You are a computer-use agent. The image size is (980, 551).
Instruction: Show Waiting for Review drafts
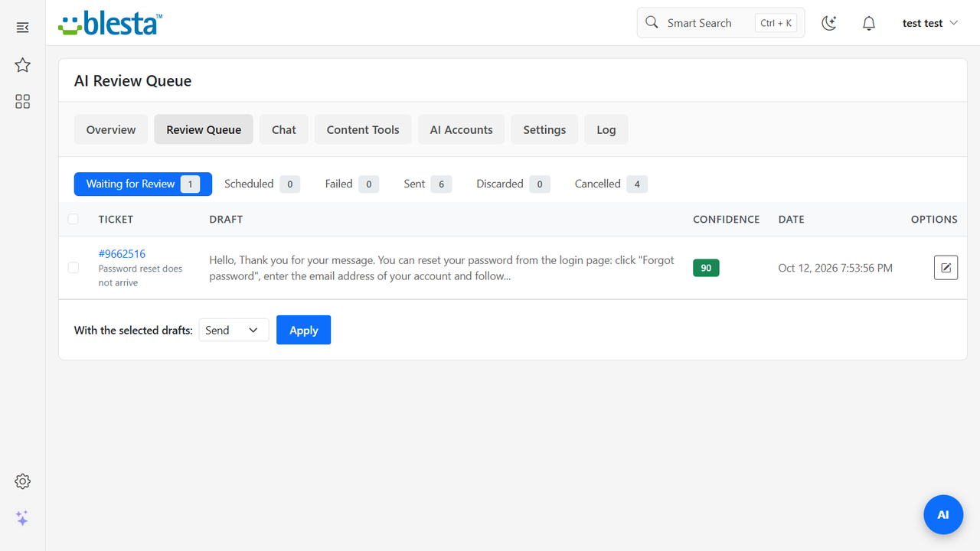tap(143, 184)
